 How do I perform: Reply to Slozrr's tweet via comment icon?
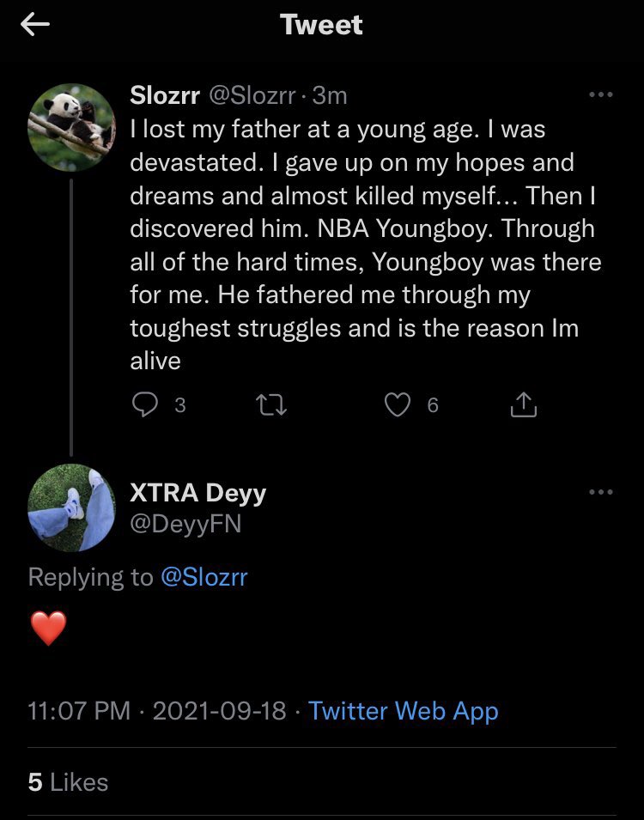(146, 404)
